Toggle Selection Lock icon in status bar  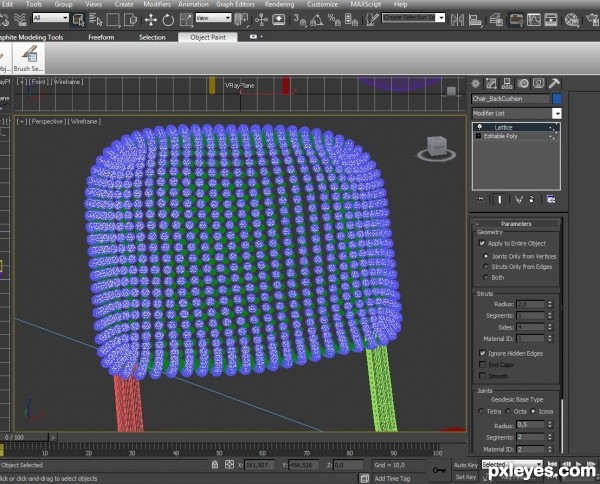(x=215, y=464)
